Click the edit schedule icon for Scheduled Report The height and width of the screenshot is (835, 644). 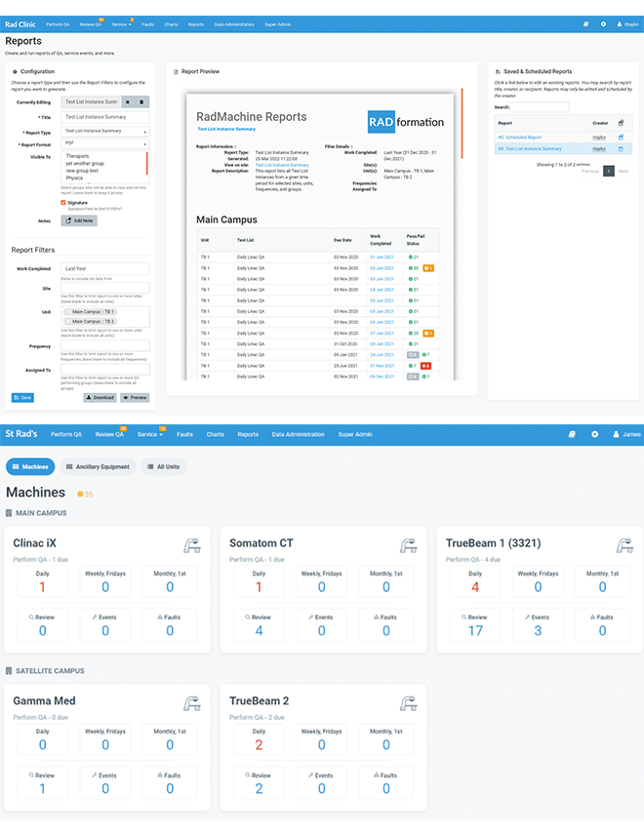point(622,138)
